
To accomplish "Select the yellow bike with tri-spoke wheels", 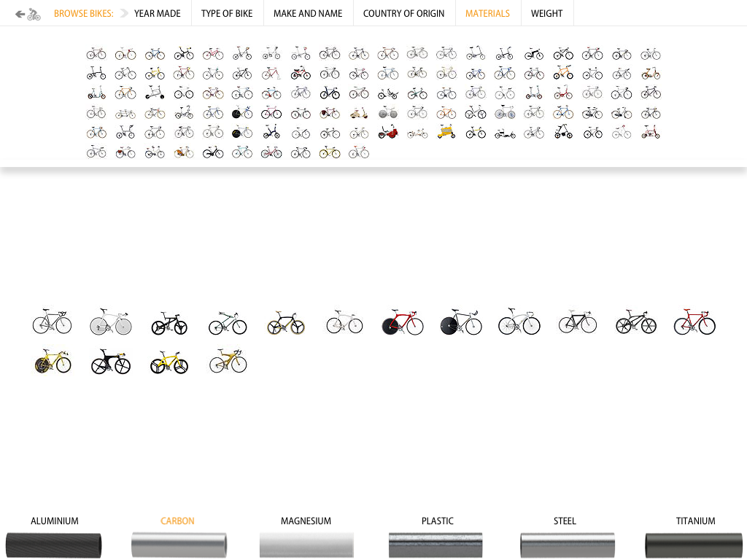I will [x=169, y=362].
